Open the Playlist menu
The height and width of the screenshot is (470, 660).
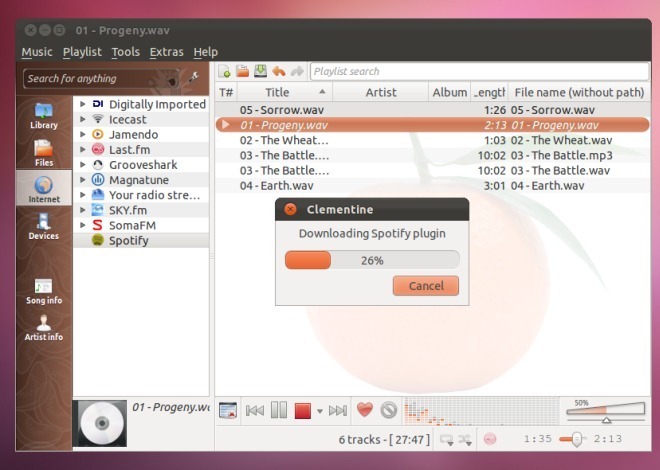(x=82, y=52)
